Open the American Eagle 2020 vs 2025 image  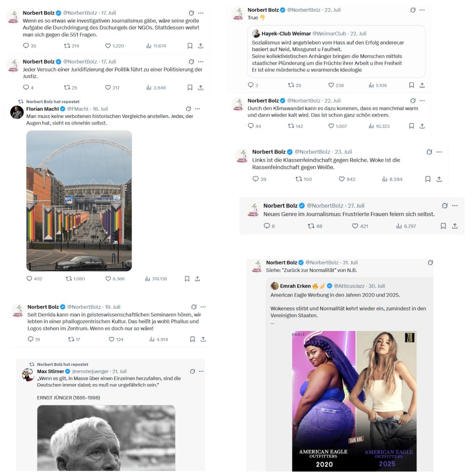[x=354, y=401]
